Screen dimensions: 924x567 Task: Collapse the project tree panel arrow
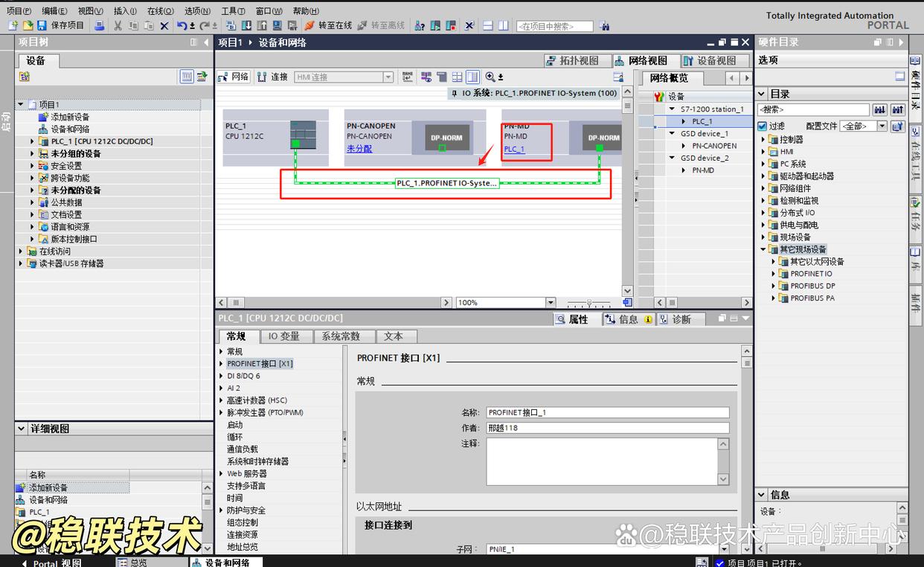(206, 42)
